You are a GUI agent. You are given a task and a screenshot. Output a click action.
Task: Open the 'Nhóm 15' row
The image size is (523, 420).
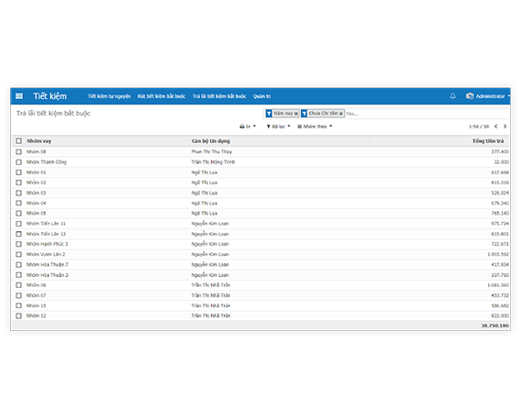pos(261,305)
